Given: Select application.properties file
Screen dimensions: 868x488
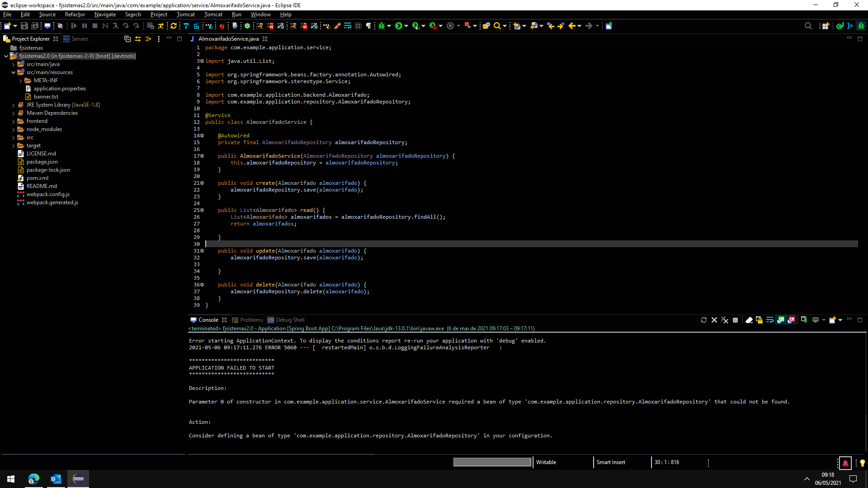Looking at the screenshot, I should point(59,89).
